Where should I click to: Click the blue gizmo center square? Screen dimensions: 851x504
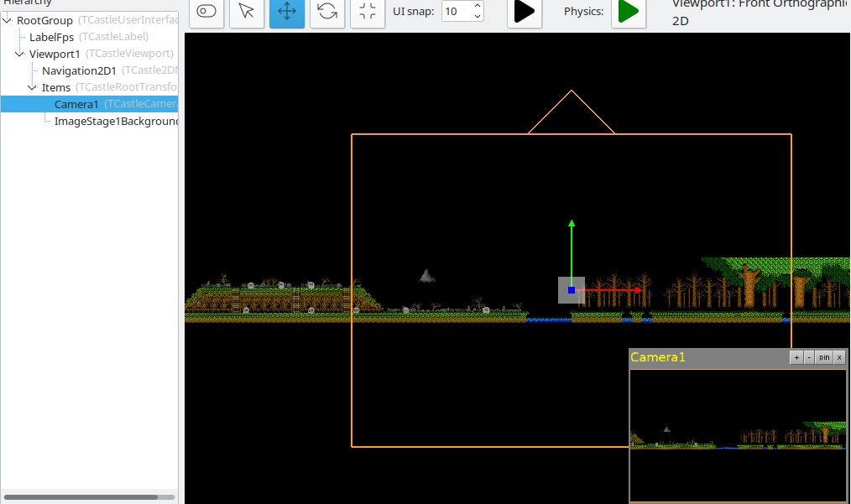pyautogui.click(x=572, y=290)
